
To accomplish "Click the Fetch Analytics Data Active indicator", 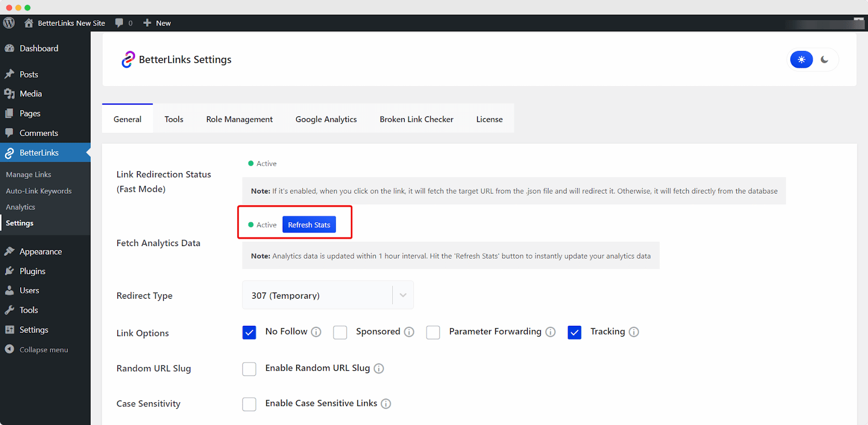I will (262, 224).
